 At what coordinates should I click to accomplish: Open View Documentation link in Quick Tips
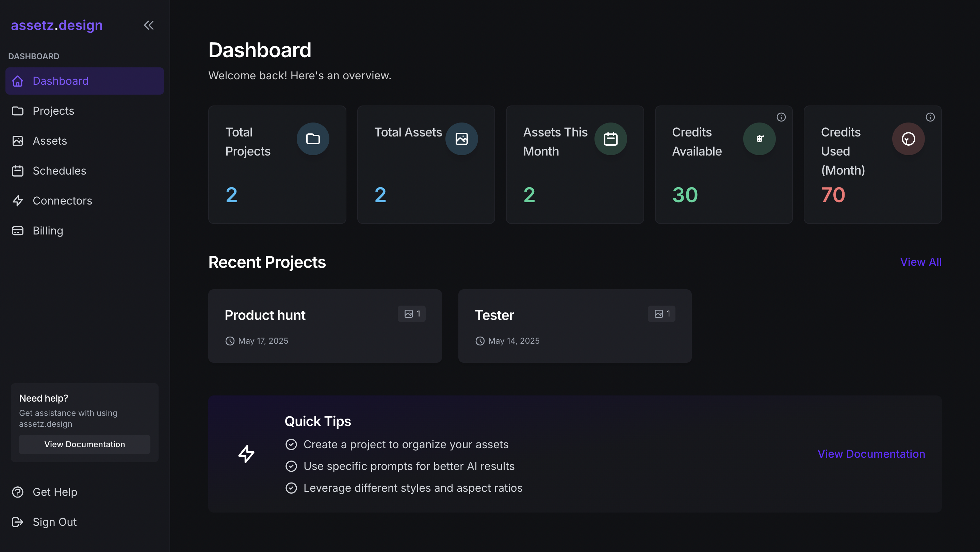point(871,454)
